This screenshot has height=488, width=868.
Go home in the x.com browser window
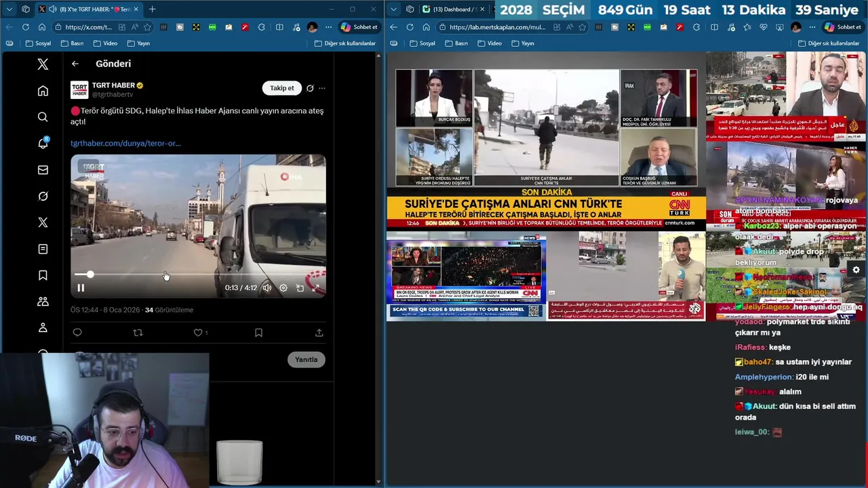[41, 27]
